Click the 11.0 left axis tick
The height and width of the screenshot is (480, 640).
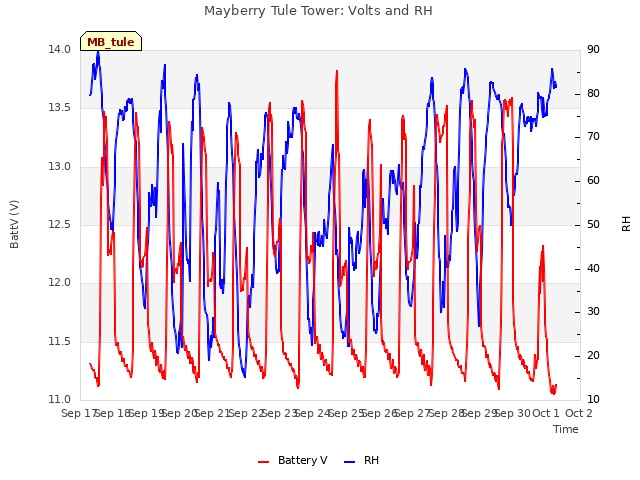pos(60,399)
